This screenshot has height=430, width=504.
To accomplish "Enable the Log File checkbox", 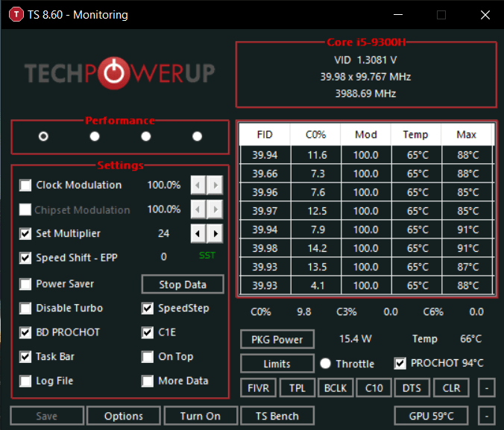I will pos(25,381).
